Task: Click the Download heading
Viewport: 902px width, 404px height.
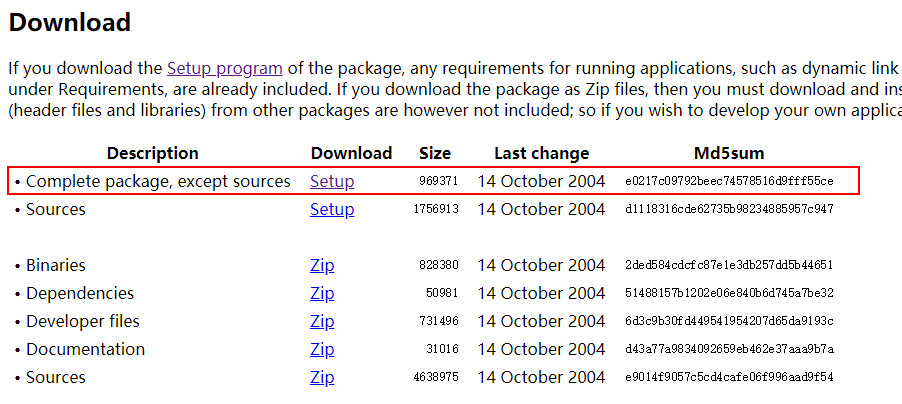Action: 70,22
